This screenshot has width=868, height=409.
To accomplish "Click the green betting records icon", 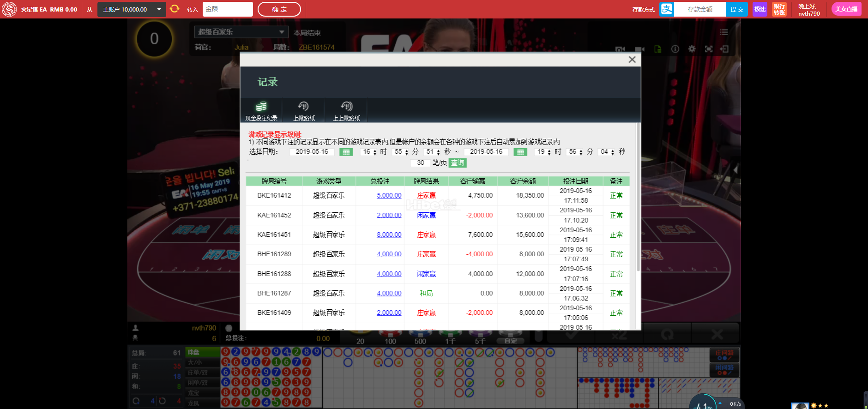I will click(x=657, y=49).
